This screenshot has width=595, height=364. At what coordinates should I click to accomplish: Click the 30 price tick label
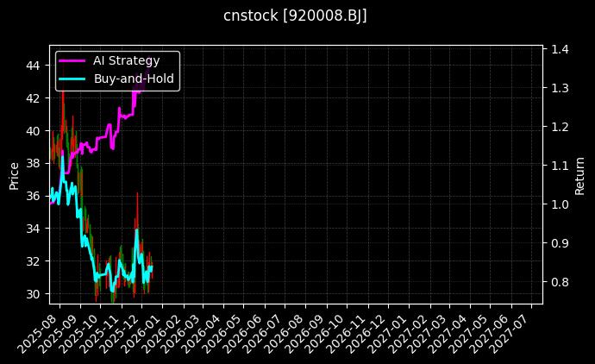pos(32,294)
